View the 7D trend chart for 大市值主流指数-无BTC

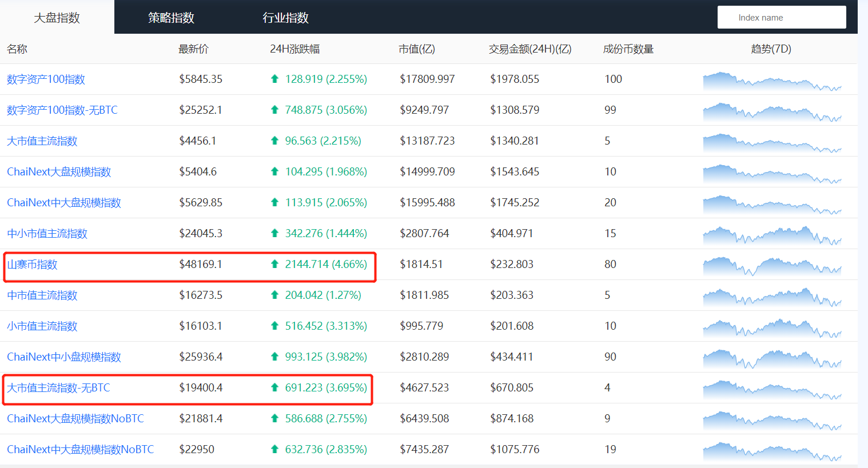772,390
